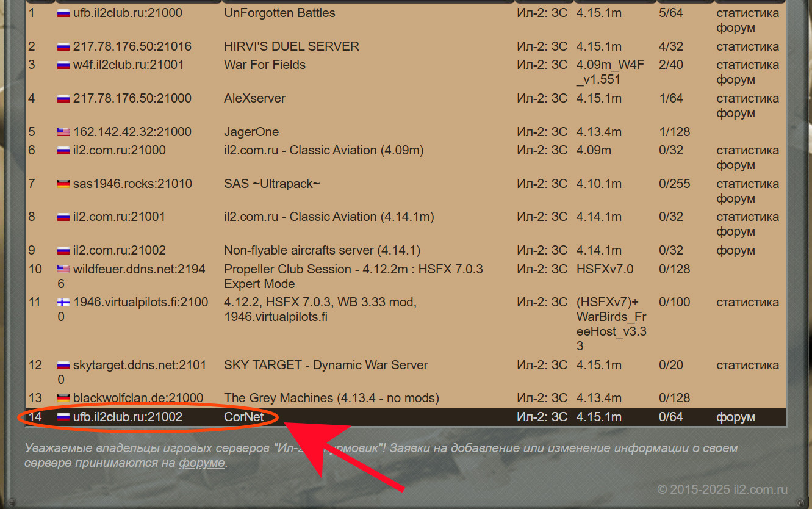The image size is (812, 509).
Task: Click the German flag beside blackwolfclan.de:21000
Action: 63,398
